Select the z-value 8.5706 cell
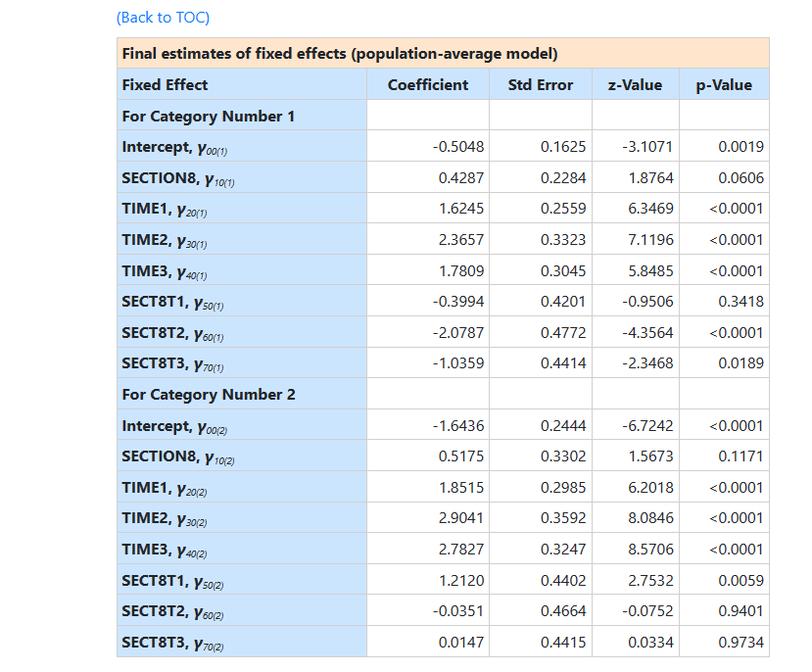This screenshot has width=812, height=672. coord(650,550)
